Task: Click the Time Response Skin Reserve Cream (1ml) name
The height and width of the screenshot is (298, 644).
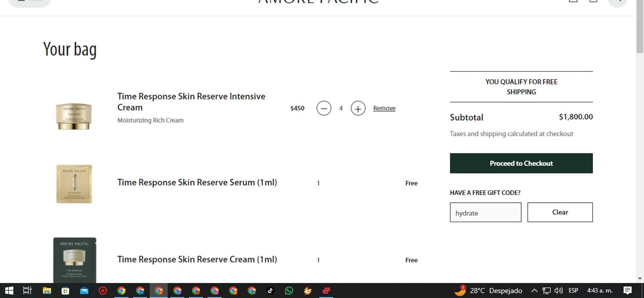Action: (x=197, y=259)
